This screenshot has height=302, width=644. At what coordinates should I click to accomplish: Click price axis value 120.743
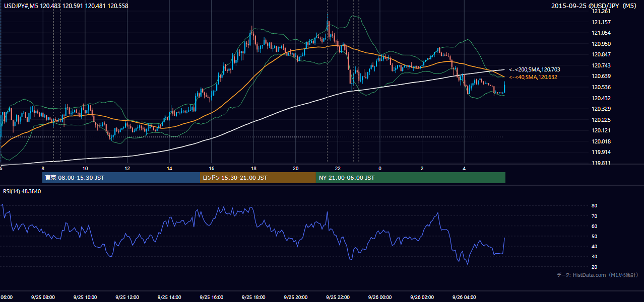pyautogui.click(x=602, y=65)
